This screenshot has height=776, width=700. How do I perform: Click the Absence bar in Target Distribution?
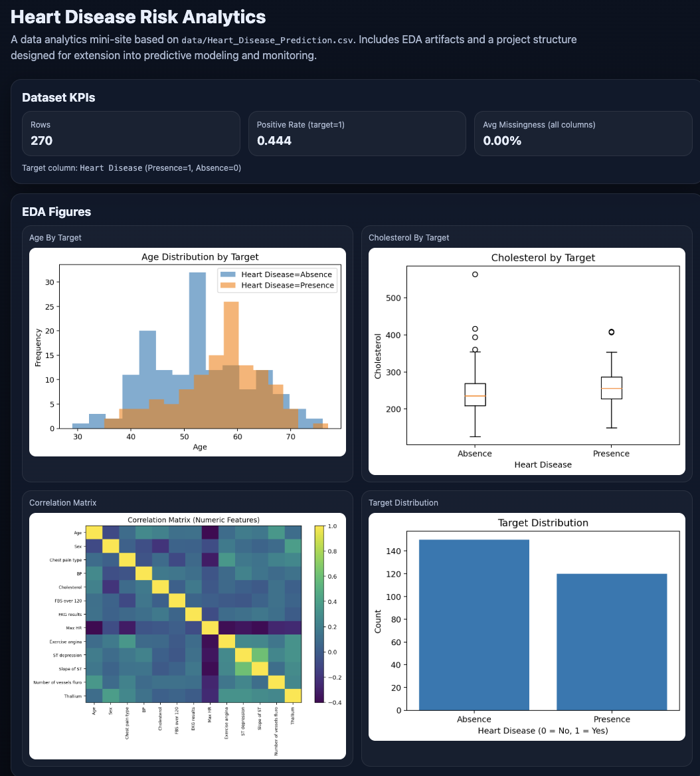pos(474,625)
